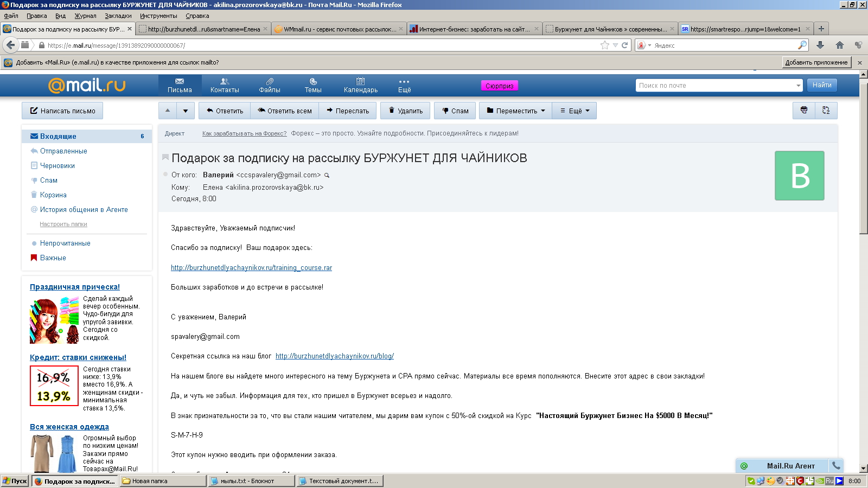Open the Закладки menu

(x=118, y=16)
